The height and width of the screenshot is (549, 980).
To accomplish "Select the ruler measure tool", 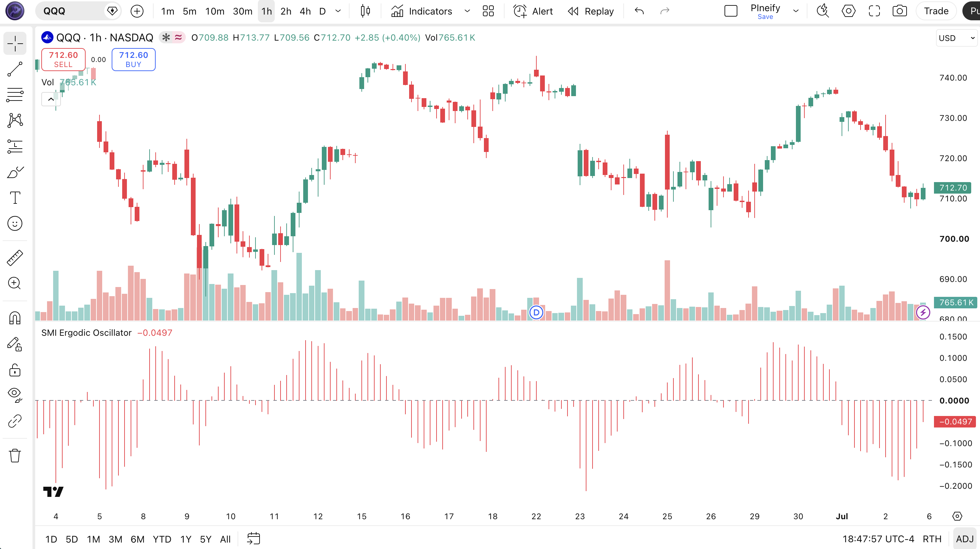I will point(15,258).
